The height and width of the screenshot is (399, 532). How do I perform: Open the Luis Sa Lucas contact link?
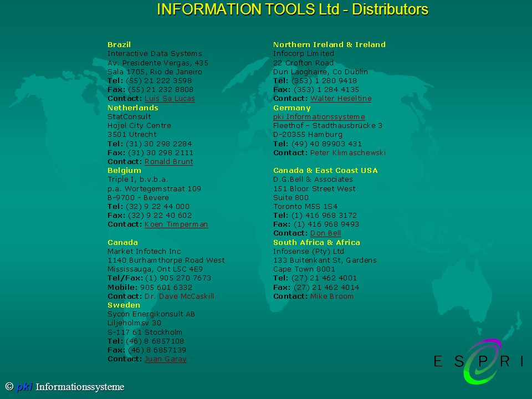tap(170, 99)
